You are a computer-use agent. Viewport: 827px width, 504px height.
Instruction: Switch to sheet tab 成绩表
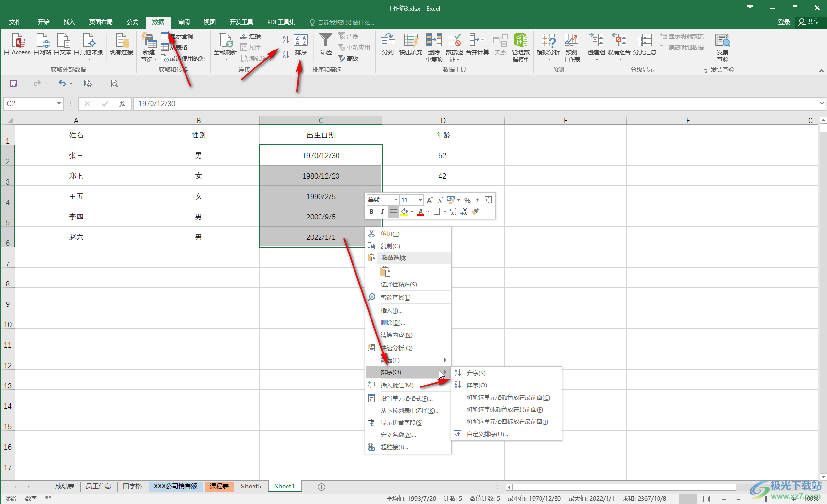click(65, 486)
